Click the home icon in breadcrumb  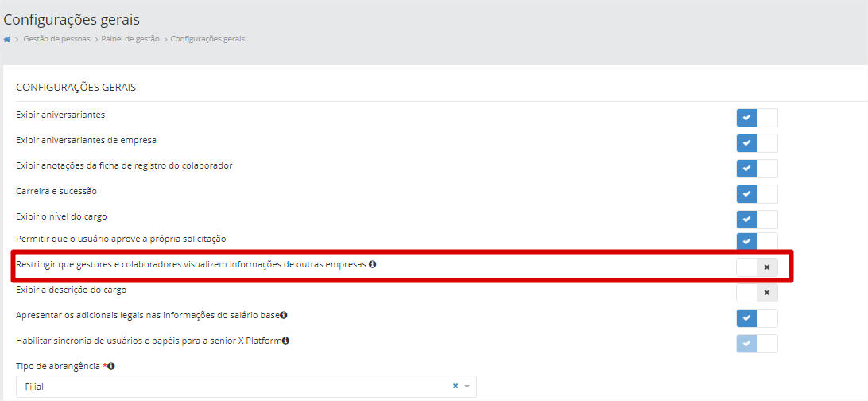tap(7, 39)
